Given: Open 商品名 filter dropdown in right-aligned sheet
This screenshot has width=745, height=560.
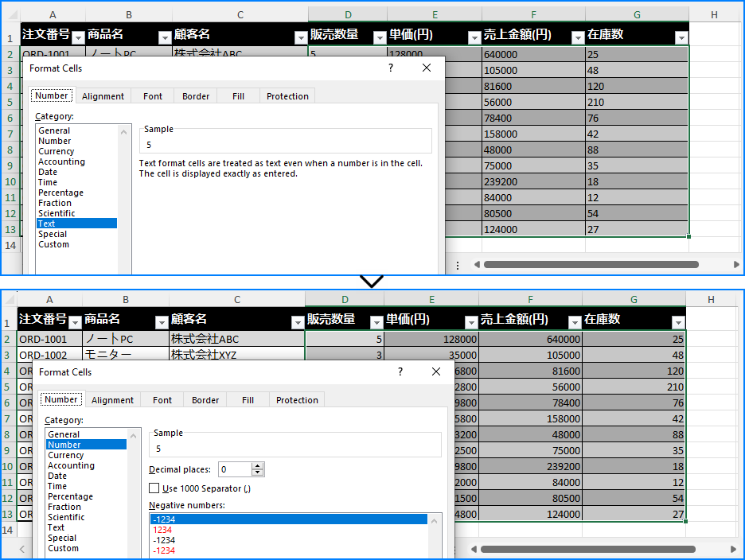Looking at the screenshot, I should coord(162,322).
